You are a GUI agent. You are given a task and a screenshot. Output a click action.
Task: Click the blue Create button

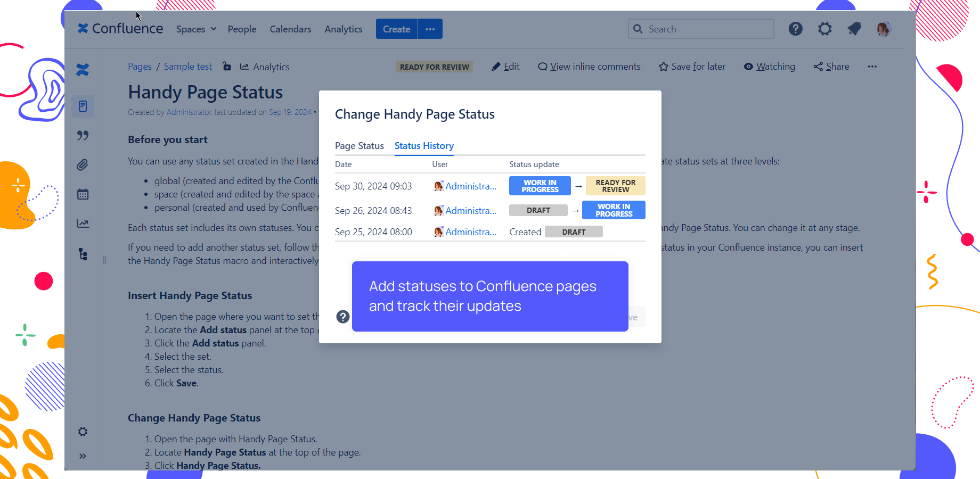pos(397,29)
